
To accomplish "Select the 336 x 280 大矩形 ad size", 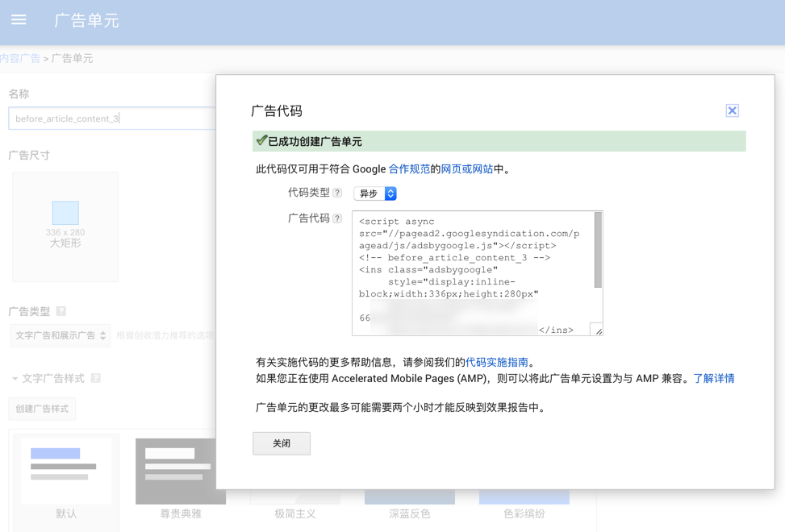I will pos(65,227).
